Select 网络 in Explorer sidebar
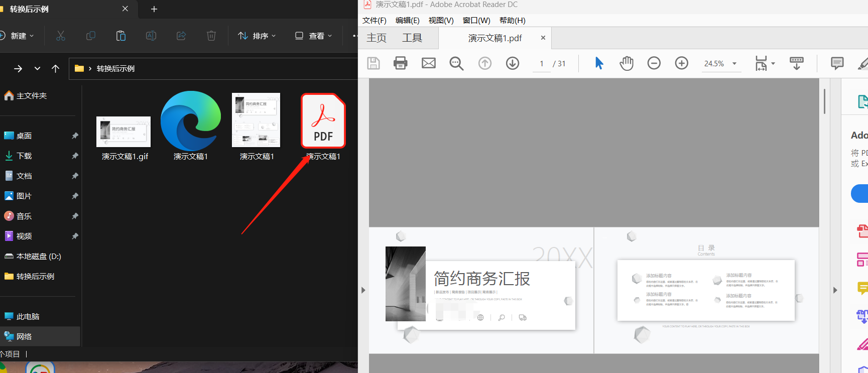Image resolution: width=868 pixels, height=373 pixels. (40, 336)
